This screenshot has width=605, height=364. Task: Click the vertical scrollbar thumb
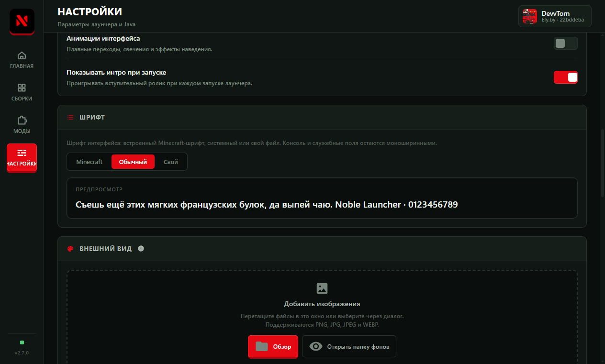click(x=602, y=163)
